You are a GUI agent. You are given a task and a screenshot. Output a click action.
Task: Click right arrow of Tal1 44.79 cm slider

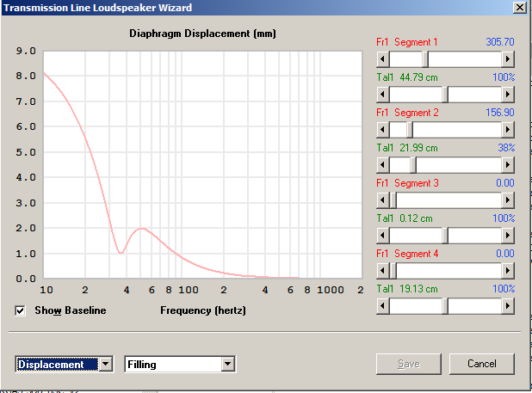coord(508,95)
